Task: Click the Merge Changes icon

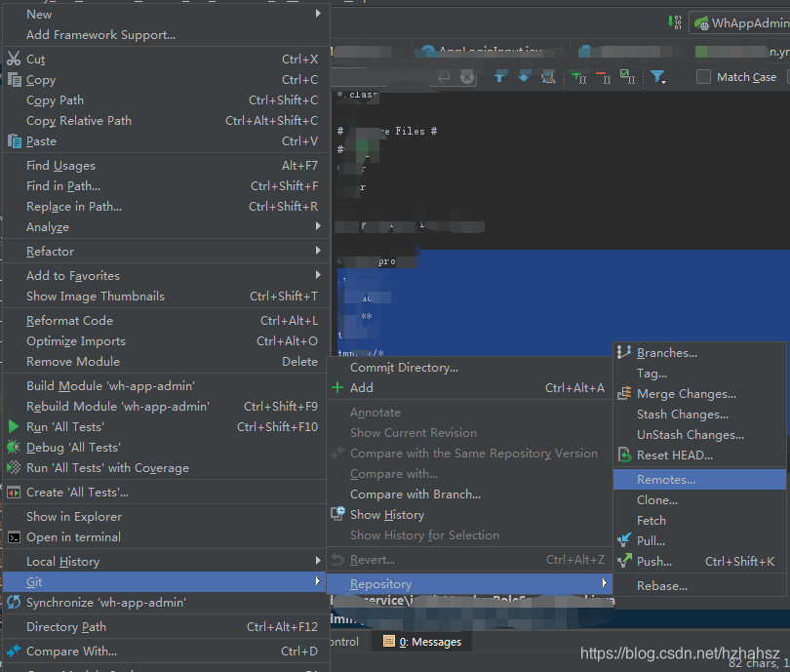Action: coord(624,393)
